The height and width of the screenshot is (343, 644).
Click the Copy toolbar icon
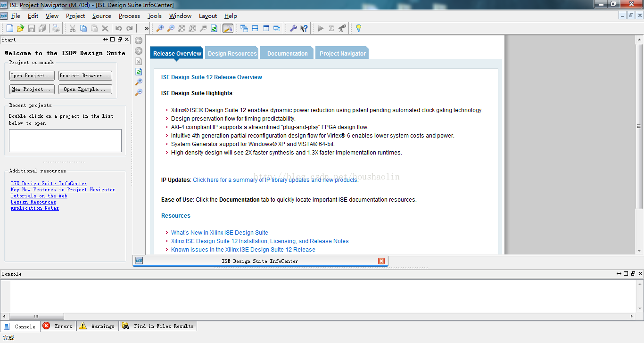click(x=83, y=28)
